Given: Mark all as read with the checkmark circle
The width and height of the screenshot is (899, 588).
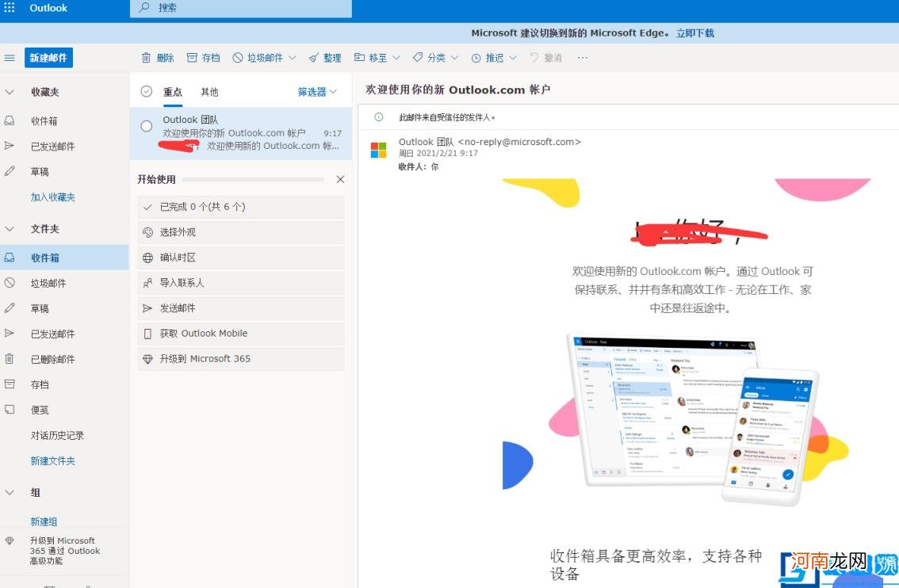Looking at the screenshot, I should coord(146,91).
